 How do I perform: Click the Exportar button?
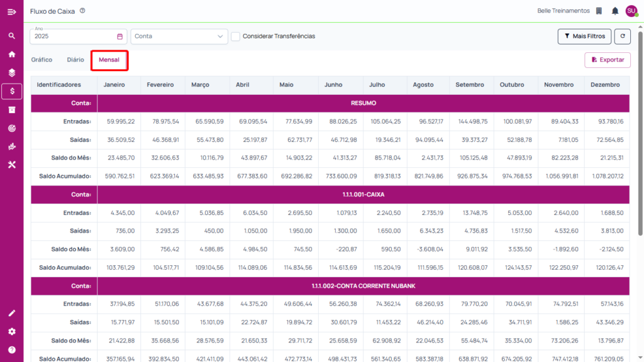pyautogui.click(x=608, y=60)
